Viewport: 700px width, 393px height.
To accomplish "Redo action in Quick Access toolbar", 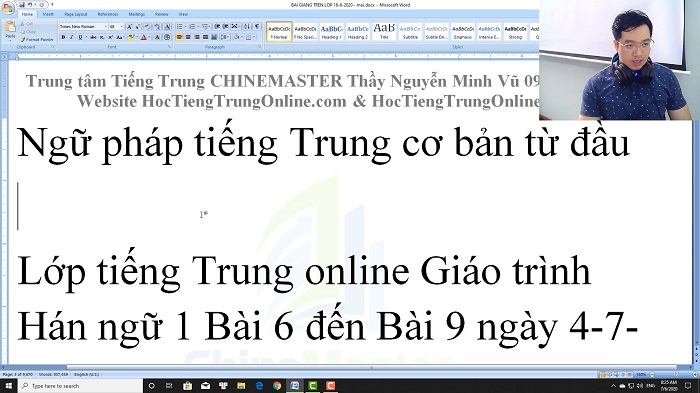I will click(x=41, y=5).
